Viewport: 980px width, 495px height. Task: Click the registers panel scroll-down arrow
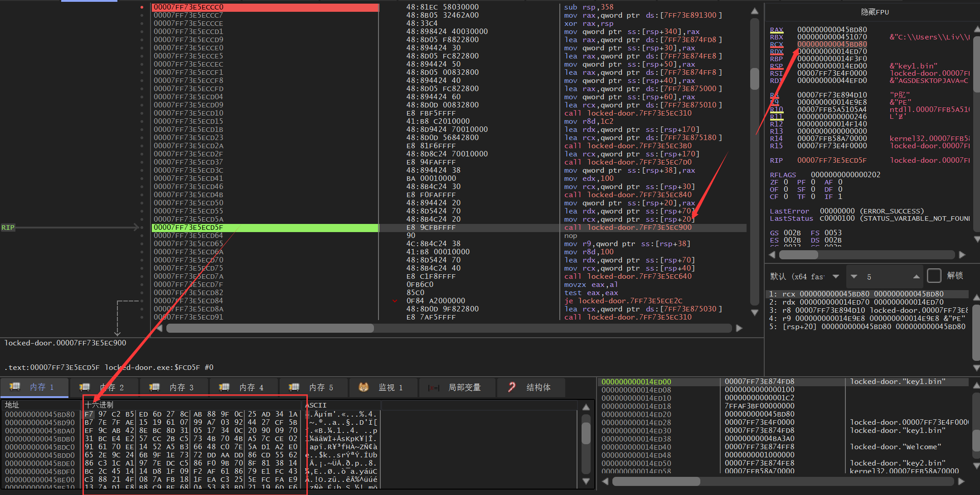pyautogui.click(x=976, y=239)
